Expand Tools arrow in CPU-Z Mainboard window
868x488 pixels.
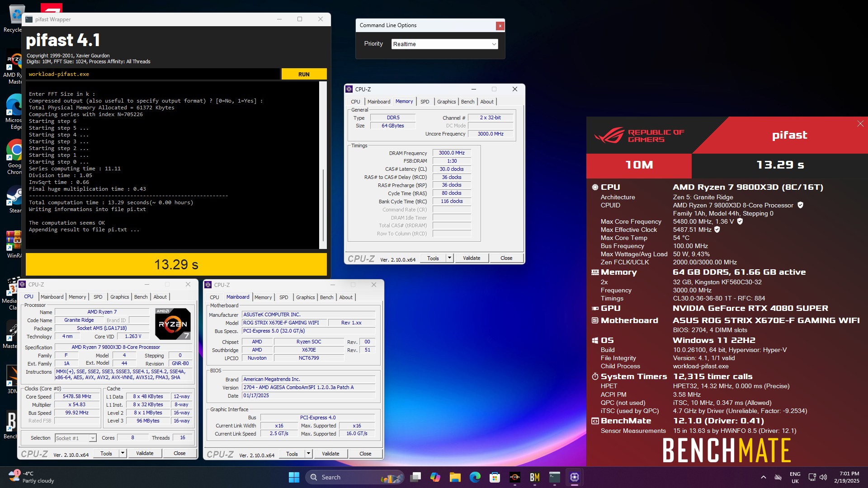[x=308, y=454]
